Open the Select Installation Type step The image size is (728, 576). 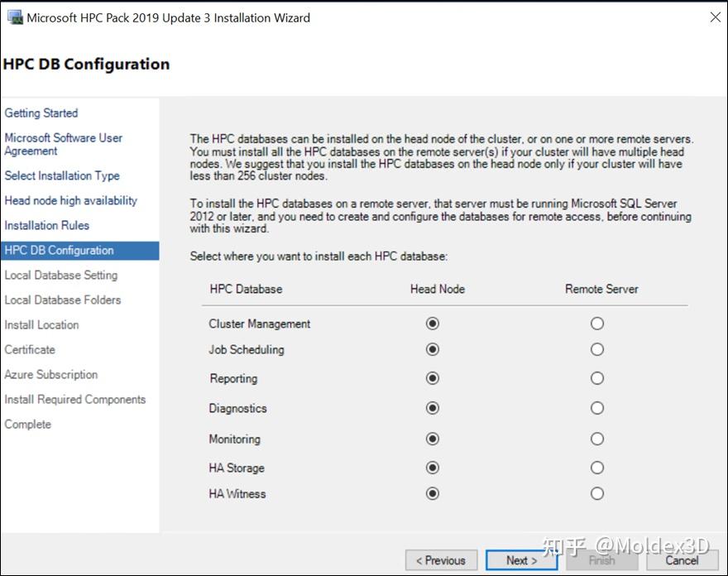click(x=61, y=175)
